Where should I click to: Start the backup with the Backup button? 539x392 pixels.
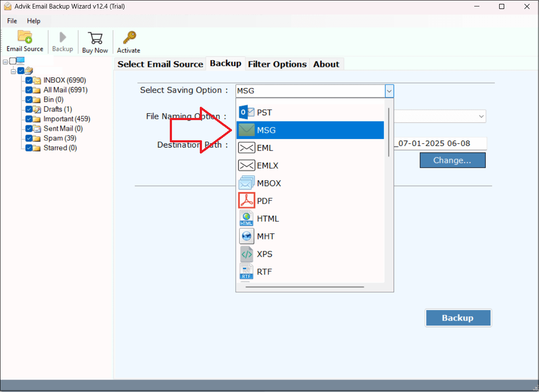point(458,318)
